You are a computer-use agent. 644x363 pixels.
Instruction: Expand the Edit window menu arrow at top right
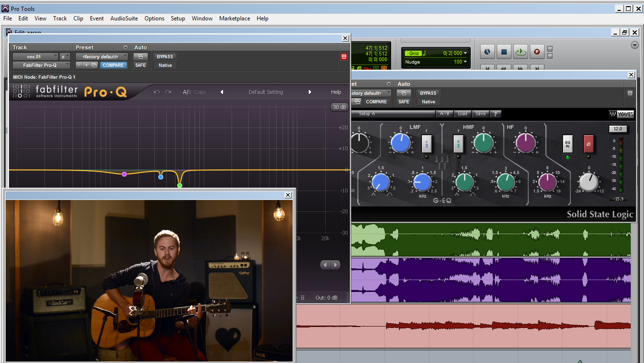pos(635,45)
